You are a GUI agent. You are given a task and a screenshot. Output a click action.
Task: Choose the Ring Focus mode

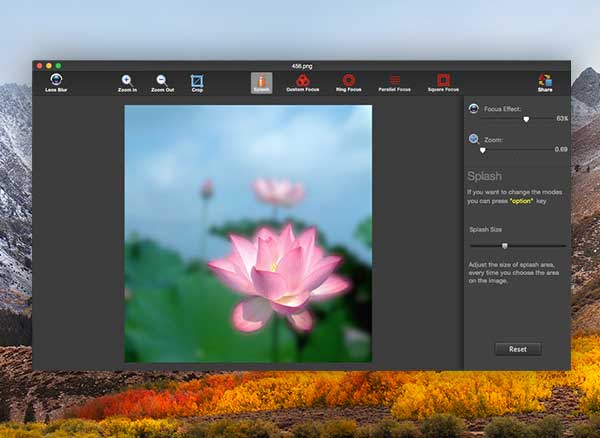[x=349, y=83]
